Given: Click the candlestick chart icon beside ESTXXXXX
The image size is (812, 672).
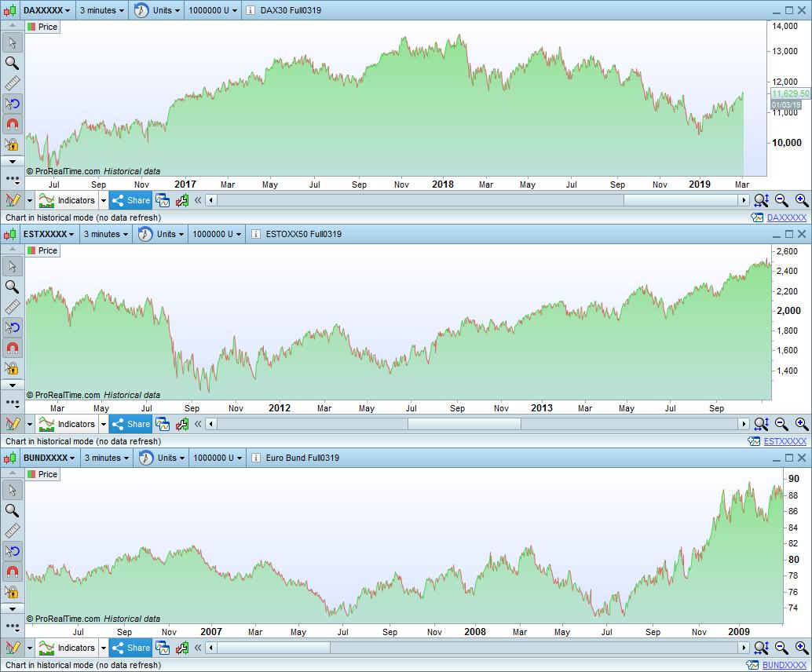Looking at the screenshot, I should click(10, 234).
